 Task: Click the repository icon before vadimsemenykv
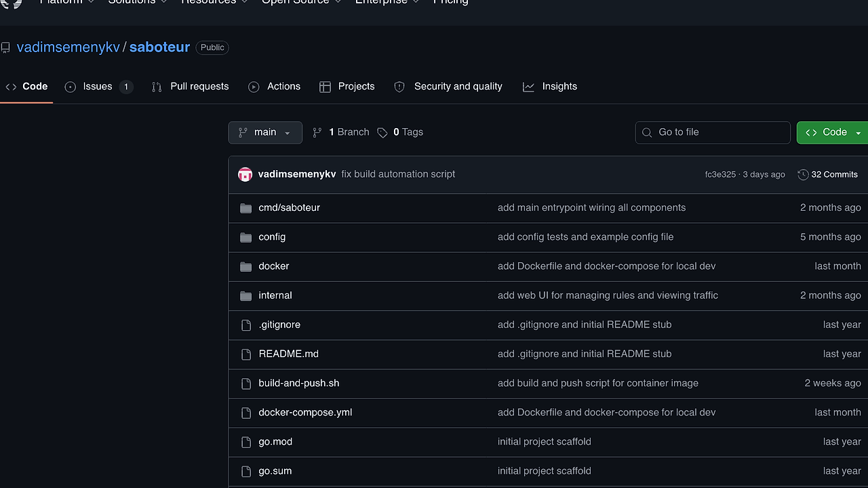5,47
